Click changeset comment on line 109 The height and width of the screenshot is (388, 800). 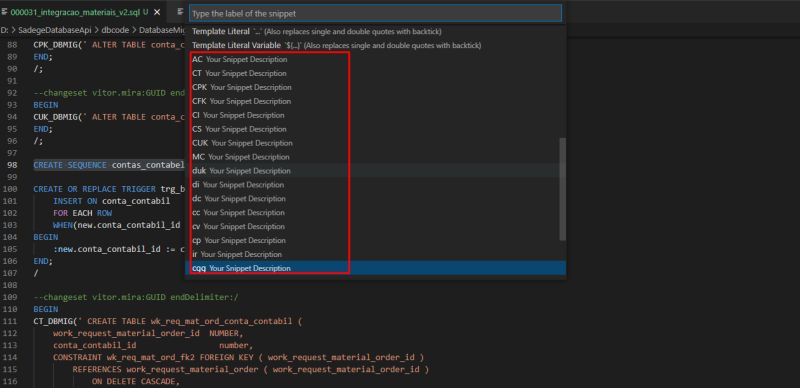[136, 297]
